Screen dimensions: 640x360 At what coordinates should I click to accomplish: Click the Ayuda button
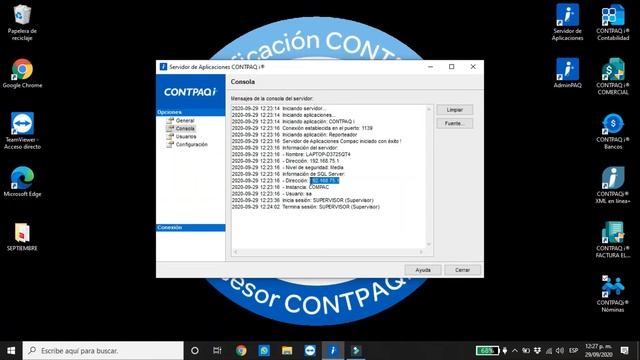click(423, 270)
